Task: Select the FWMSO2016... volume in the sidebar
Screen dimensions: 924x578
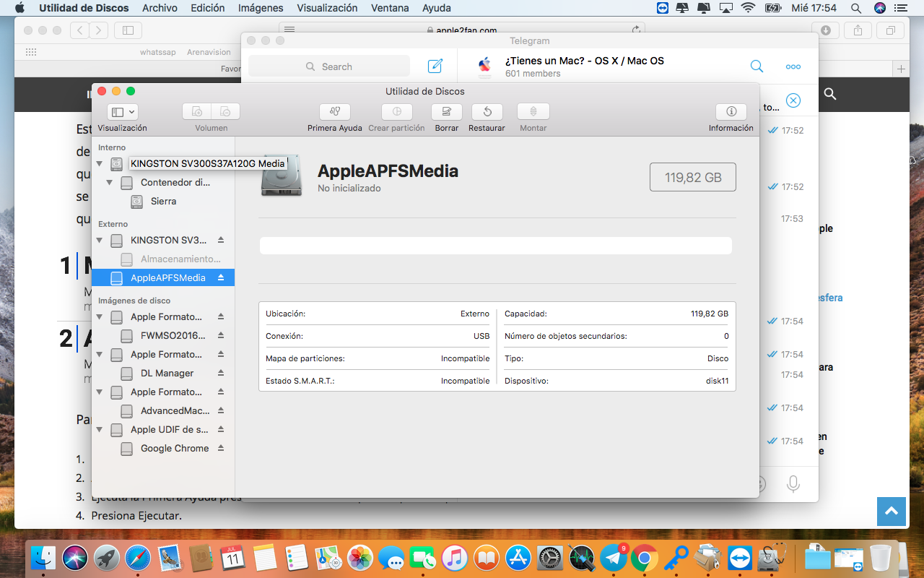Action: (x=163, y=335)
